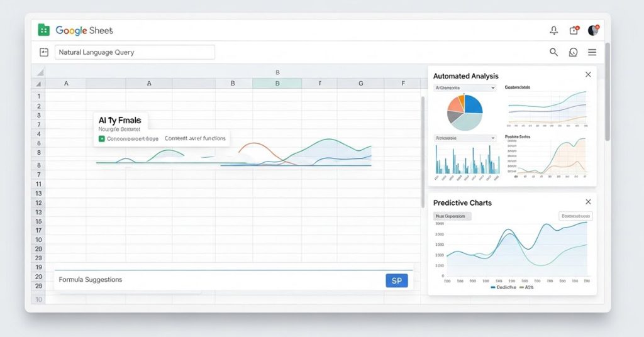The height and width of the screenshot is (337, 644).
Task: Click the 'Automated Analysis' panel heading
Action: pos(466,76)
